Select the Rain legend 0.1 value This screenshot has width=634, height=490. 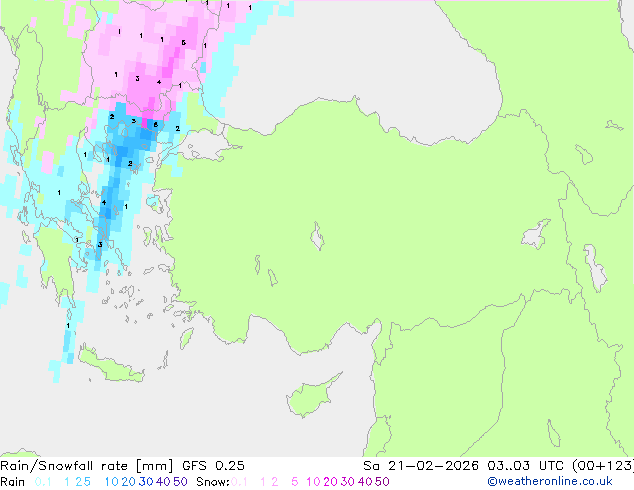coord(43,482)
